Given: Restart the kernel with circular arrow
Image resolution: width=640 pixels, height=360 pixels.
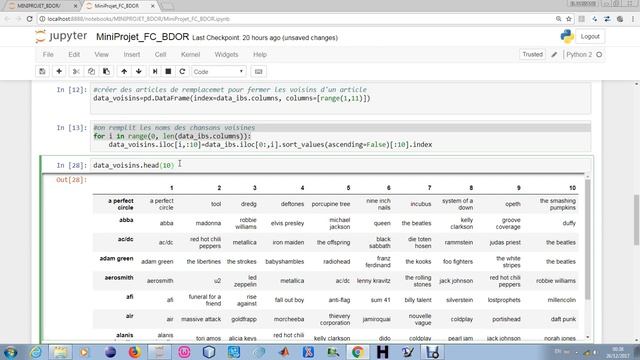Looking at the screenshot, I should [x=182, y=71].
